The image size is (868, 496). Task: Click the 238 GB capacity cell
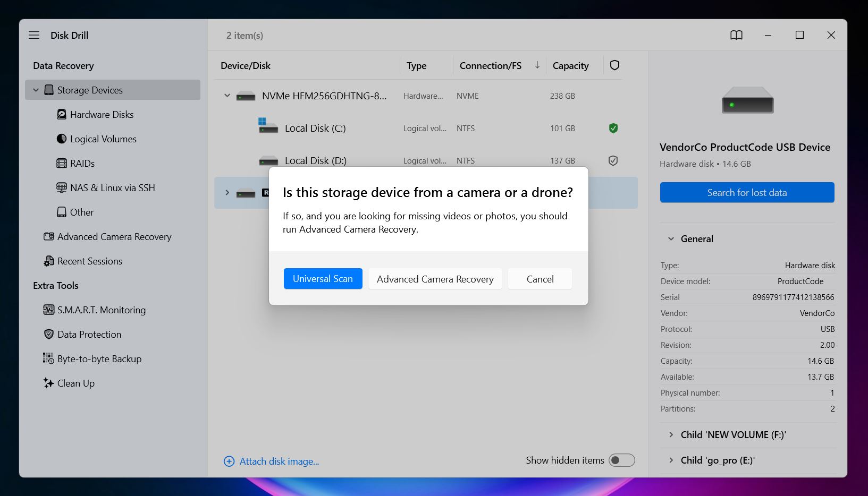tap(562, 96)
